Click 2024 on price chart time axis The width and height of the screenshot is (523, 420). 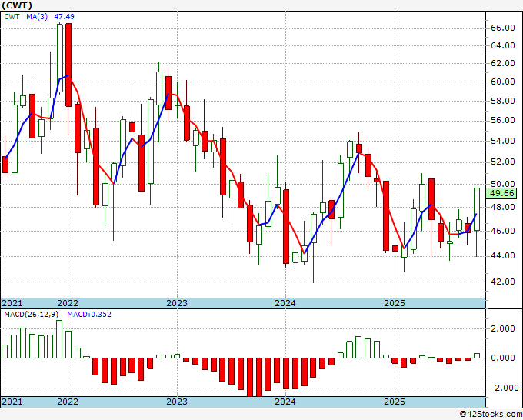tap(285, 303)
